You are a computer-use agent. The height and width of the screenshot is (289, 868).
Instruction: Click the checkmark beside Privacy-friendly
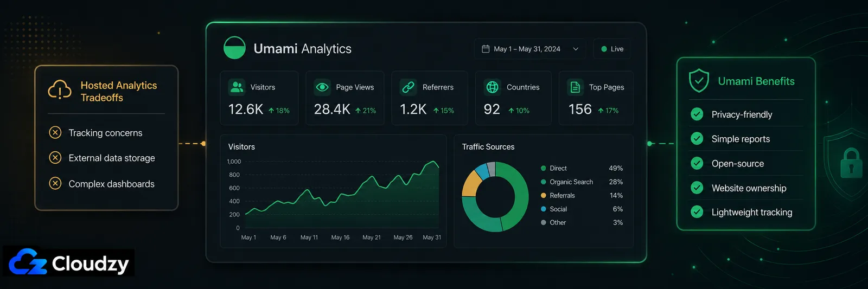[x=697, y=114]
